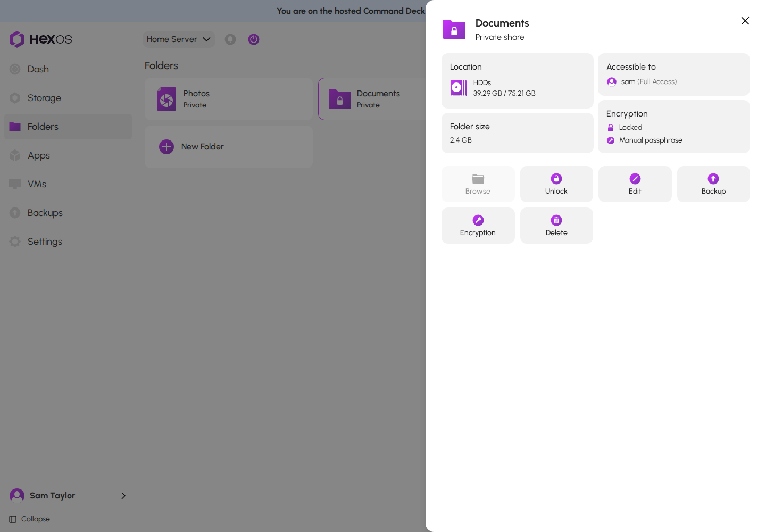Image resolution: width=766 pixels, height=532 pixels.
Task: Close the Documents details panel
Action: coord(745,21)
